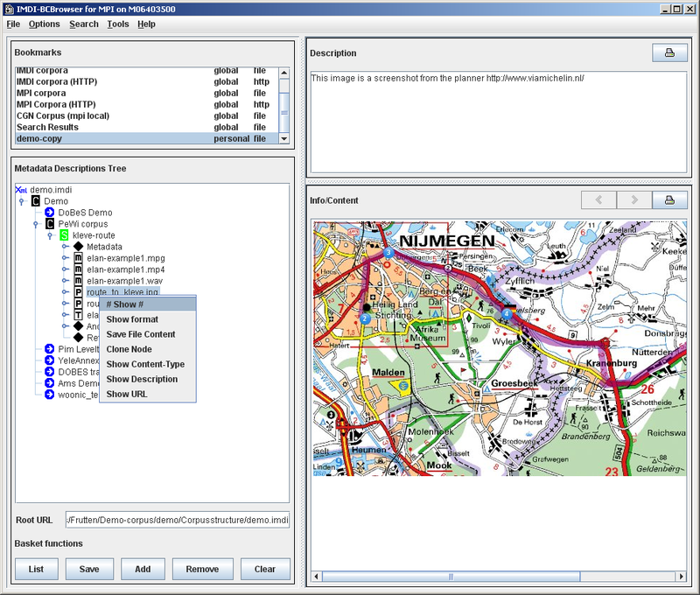The image size is (700, 595).
Task: Click Info/Content scrollbar left arrow
Action: [317, 577]
